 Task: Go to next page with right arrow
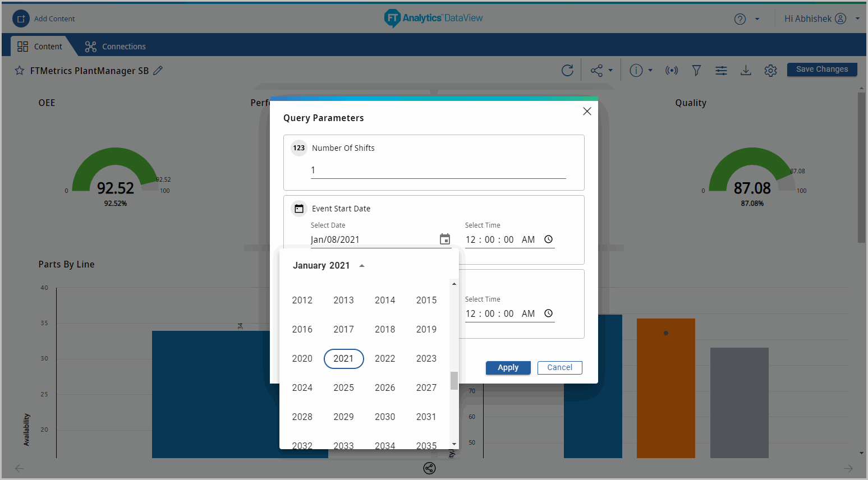(x=848, y=468)
